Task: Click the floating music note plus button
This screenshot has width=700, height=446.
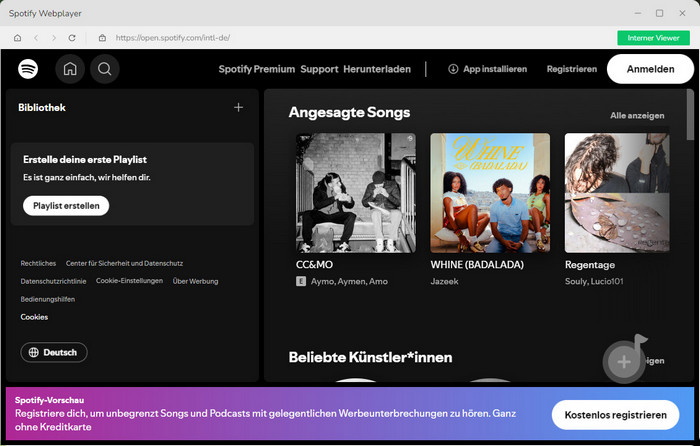Action: pos(624,361)
